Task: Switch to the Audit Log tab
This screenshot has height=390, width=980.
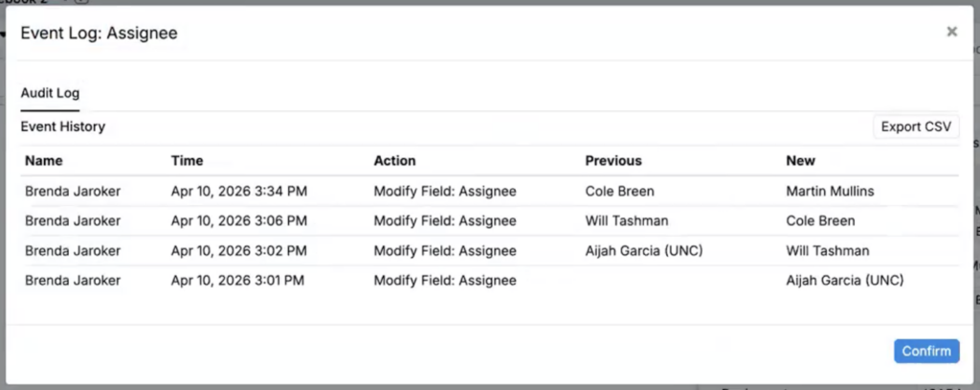Action: click(x=50, y=93)
